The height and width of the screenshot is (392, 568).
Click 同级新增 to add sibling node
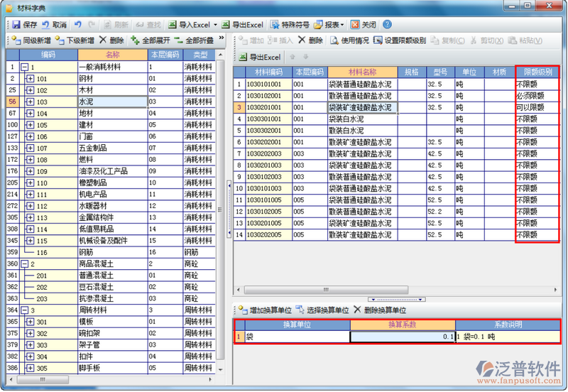[31, 40]
